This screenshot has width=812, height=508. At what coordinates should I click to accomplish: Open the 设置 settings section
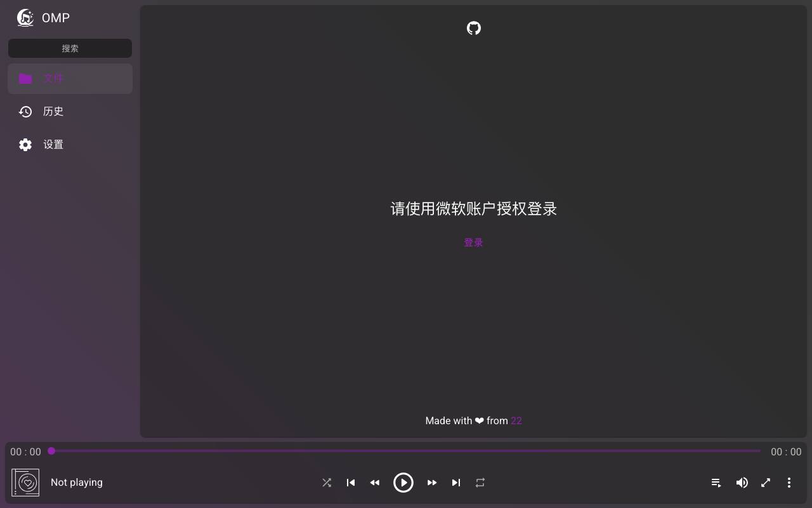70,145
